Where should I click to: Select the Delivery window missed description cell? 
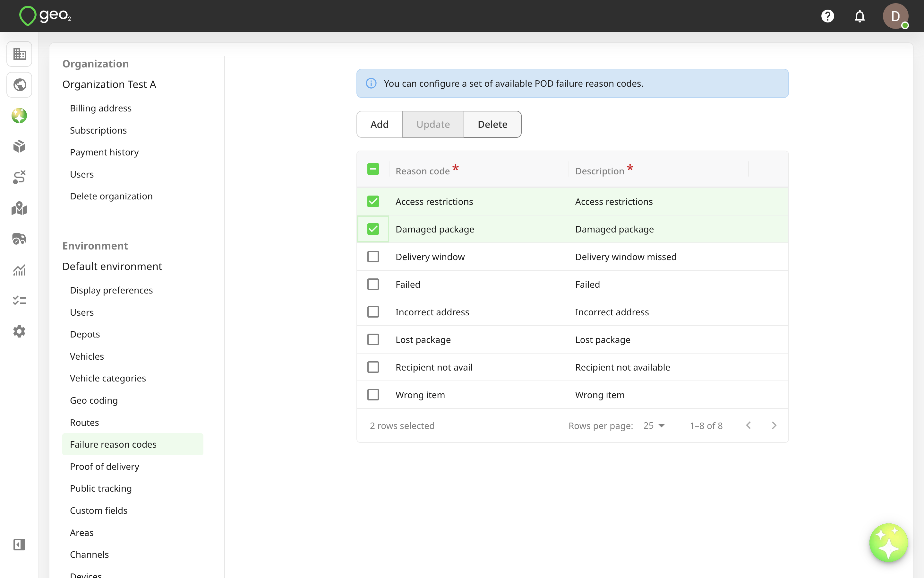point(626,257)
